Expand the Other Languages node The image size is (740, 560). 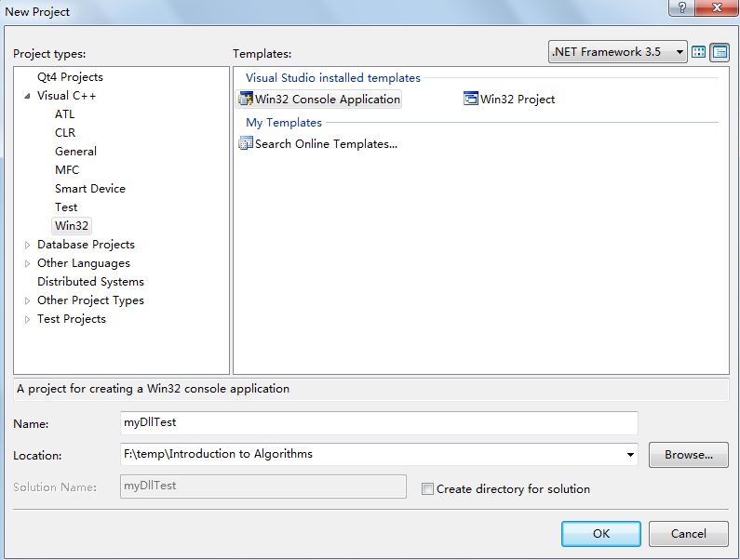coord(27,263)
